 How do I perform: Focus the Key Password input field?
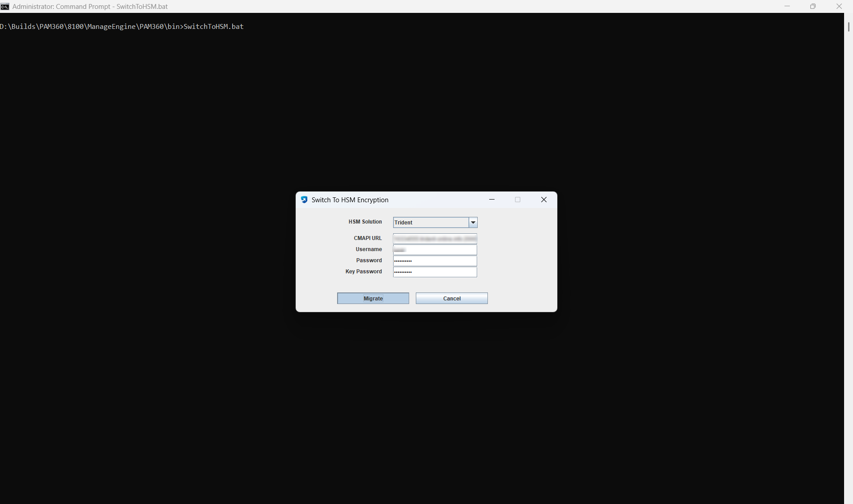(x=435, y=272)
